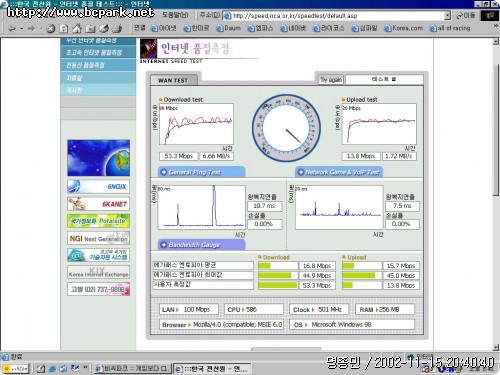Screen dimensions: 500x375
Task: Open the Korea.com favorites link
Action: pyautogui.click(x=404, y=28)
